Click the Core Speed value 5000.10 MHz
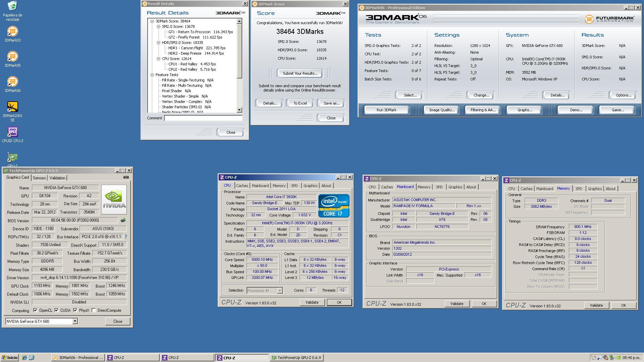This screenshot has height=362, width=644. pyautogui.click(x=262, y=259)
